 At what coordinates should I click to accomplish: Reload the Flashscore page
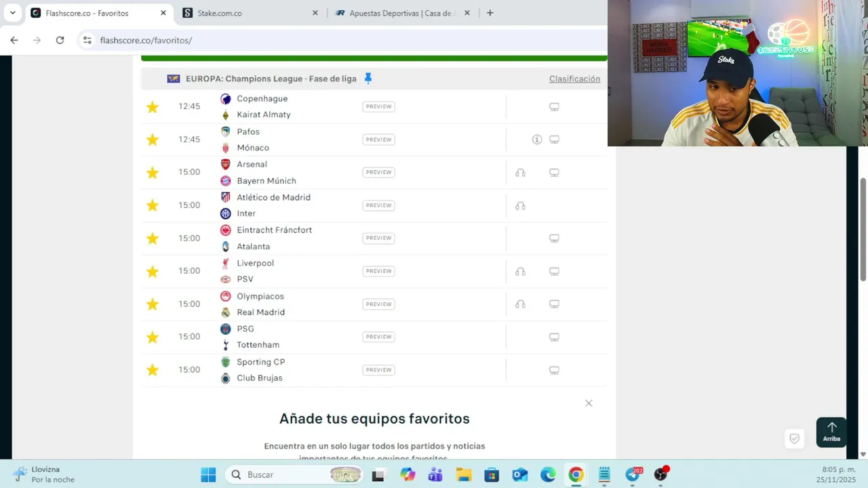tap(60, 40)
